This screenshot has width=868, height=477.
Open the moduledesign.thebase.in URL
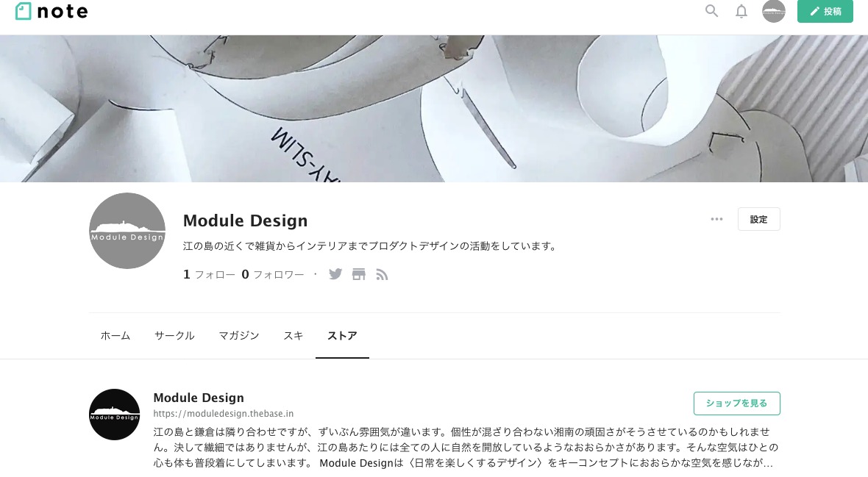pyautogui.click(x=223, y=413)
